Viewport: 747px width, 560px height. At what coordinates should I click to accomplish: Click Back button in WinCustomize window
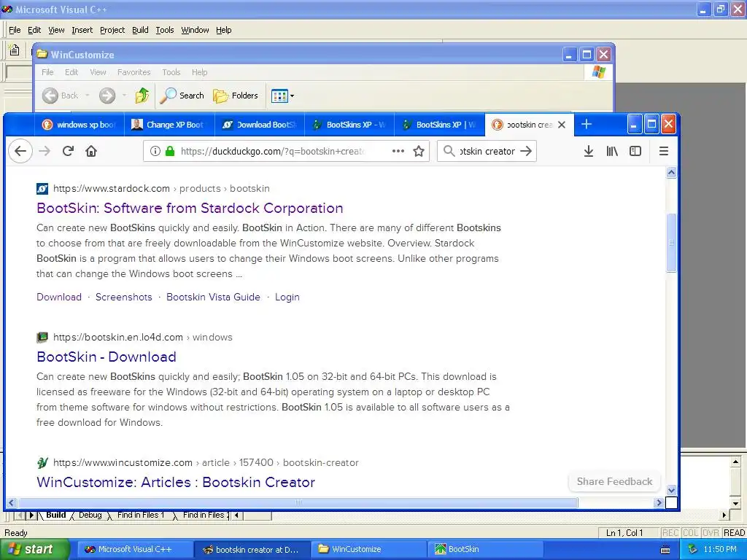61,96
